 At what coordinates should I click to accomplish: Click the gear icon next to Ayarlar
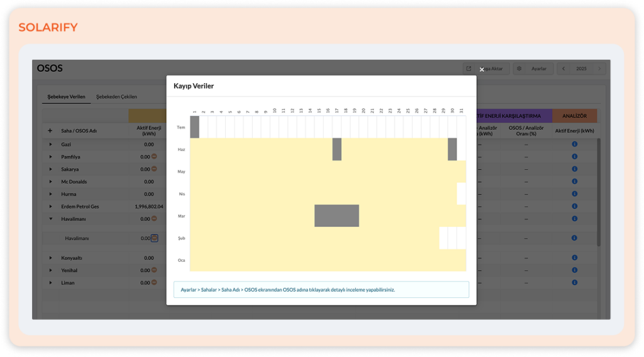pyautogui.click(x=519, y=69)
